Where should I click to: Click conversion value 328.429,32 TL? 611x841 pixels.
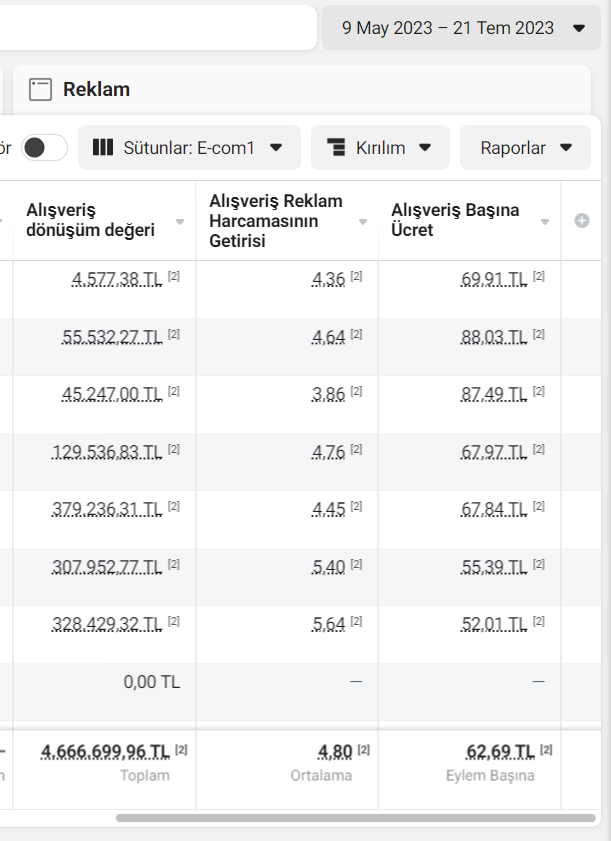click(107, 624)
